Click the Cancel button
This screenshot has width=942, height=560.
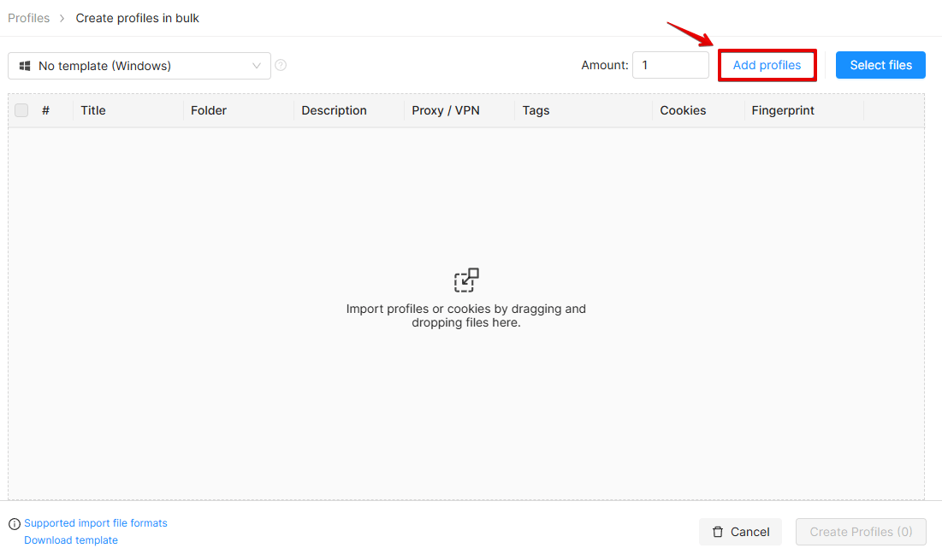pos(740,532)
